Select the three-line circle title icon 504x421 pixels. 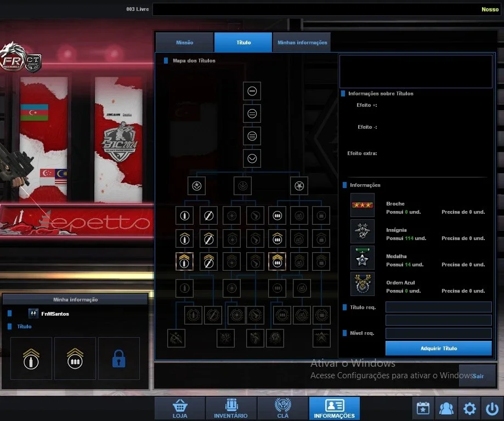pos(252,136)
